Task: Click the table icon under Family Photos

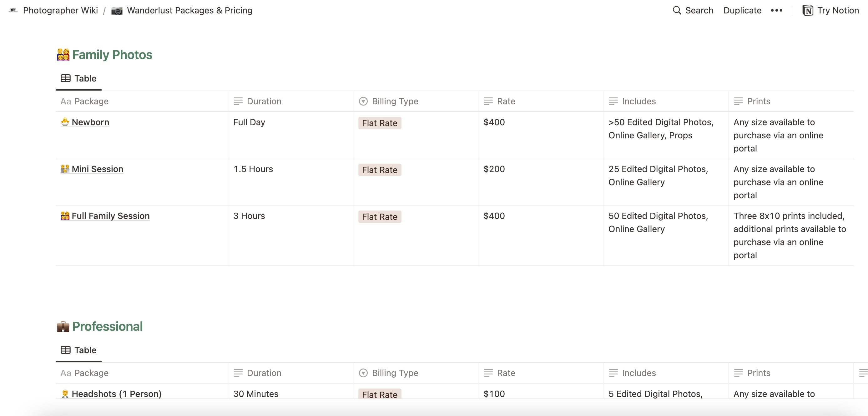Action: 65,78
